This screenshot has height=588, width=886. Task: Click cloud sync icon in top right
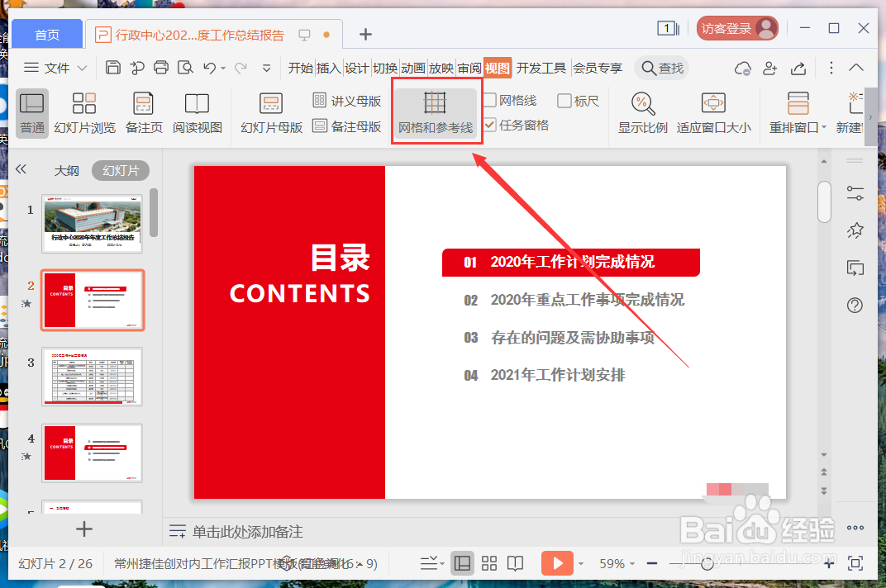(x=742, y=69)
